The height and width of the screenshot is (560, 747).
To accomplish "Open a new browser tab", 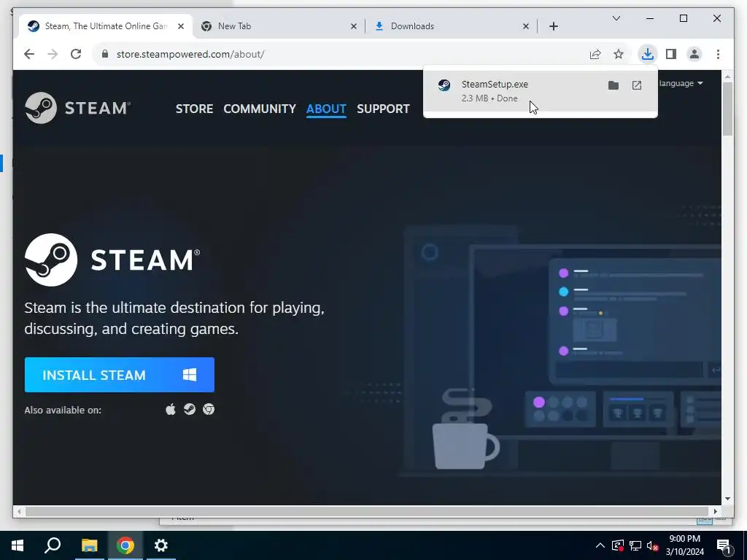I will (x=554, y=27).
